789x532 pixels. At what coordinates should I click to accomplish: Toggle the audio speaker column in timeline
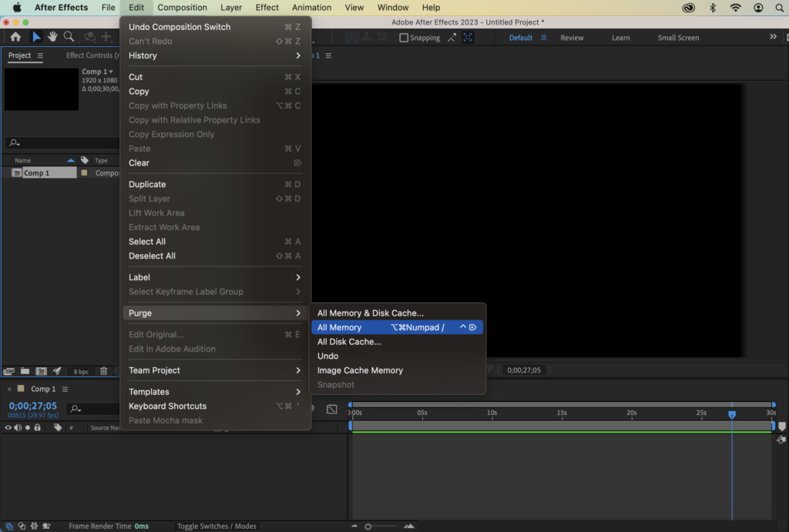click(x=18, y=427)
